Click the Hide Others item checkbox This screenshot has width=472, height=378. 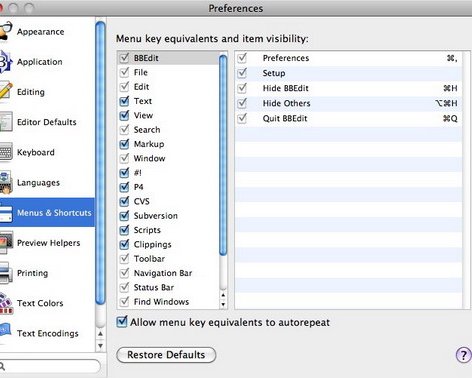242,103
